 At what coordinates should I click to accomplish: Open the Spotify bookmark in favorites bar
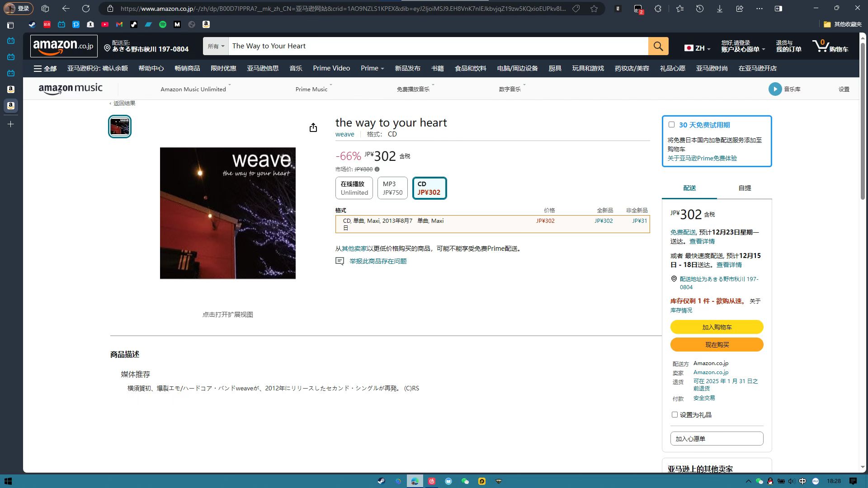pyautogui.click(x=163, y=24)
